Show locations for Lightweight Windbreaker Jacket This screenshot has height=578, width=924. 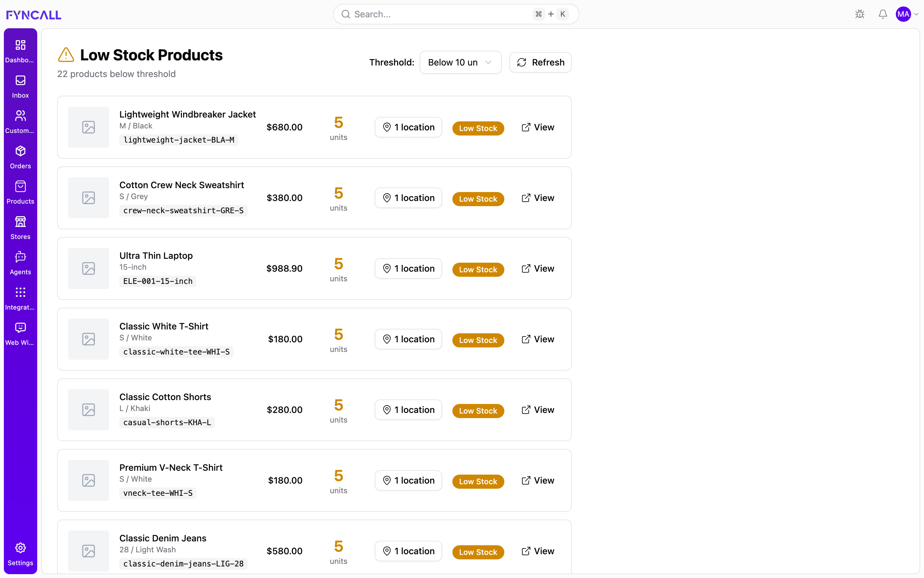[x=408, y=127]
